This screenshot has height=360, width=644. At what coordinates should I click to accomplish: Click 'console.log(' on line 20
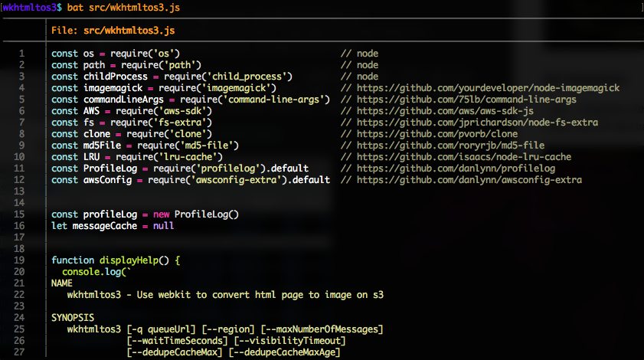click(94, 272)
